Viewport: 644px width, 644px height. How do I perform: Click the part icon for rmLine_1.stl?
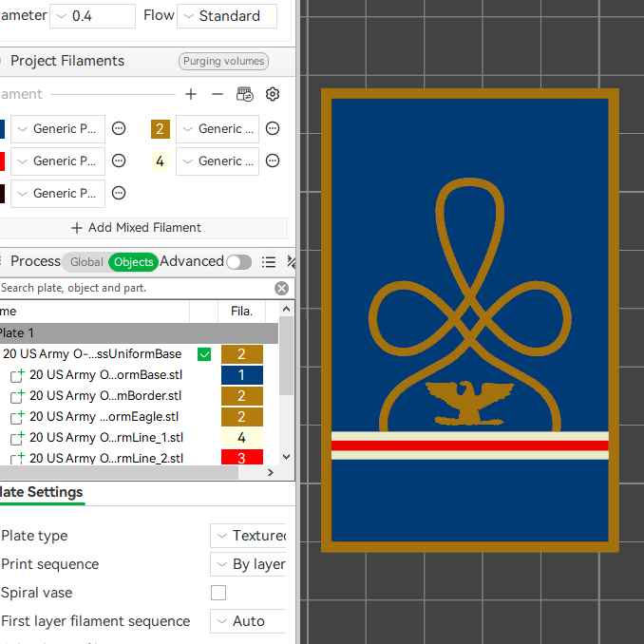point(17,438)
